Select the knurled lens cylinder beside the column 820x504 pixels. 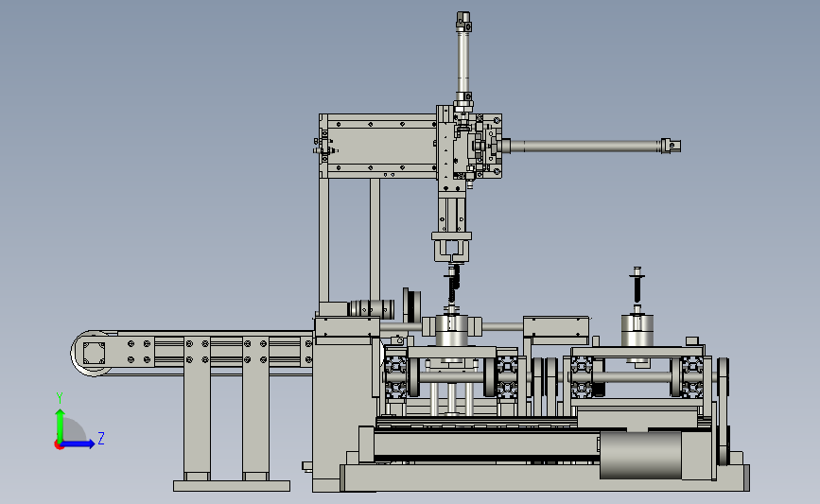[372, 309]
